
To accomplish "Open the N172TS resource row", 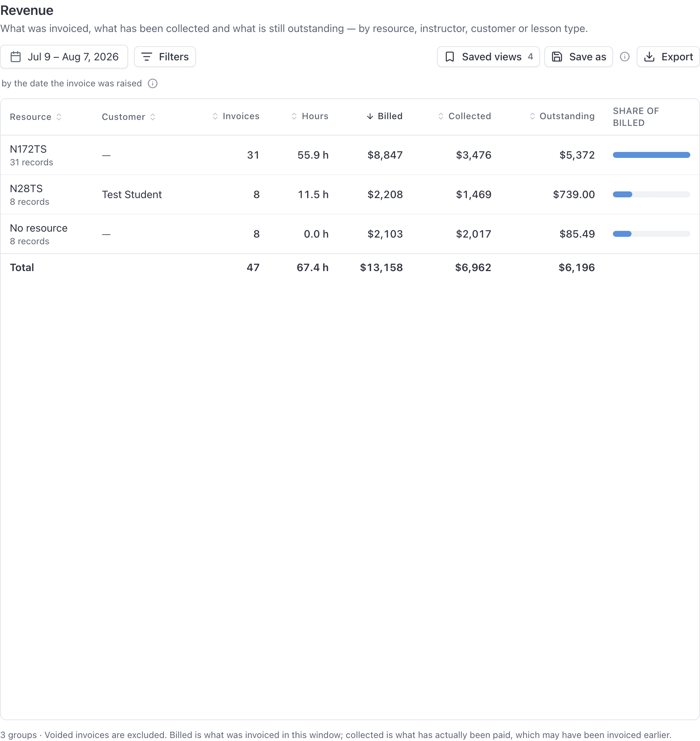I will (350, 155).
